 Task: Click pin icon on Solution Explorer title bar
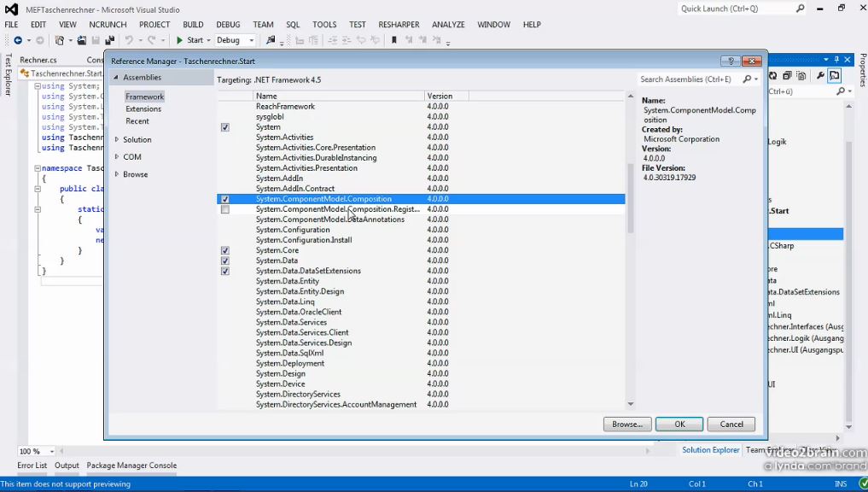[x=836, y=59]
